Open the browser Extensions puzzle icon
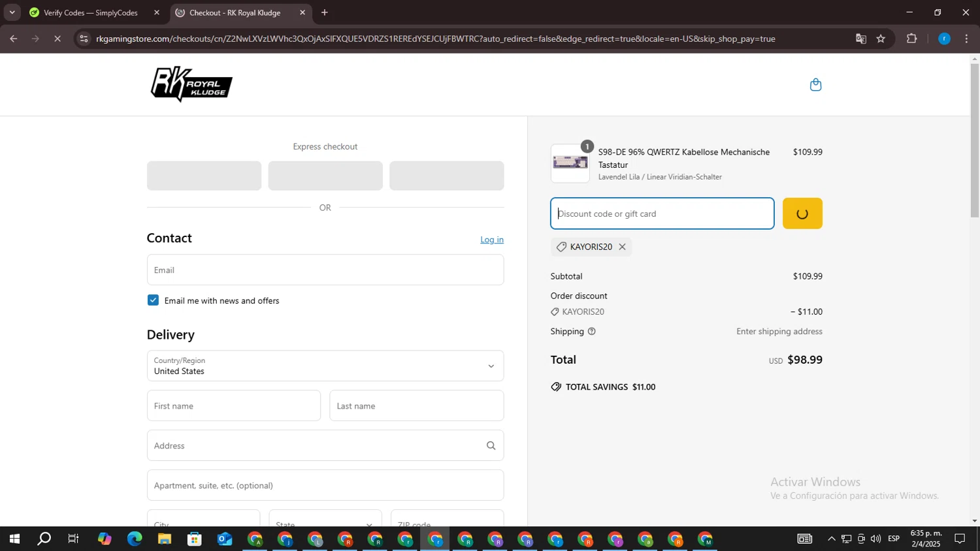 [x=912, y=39]
